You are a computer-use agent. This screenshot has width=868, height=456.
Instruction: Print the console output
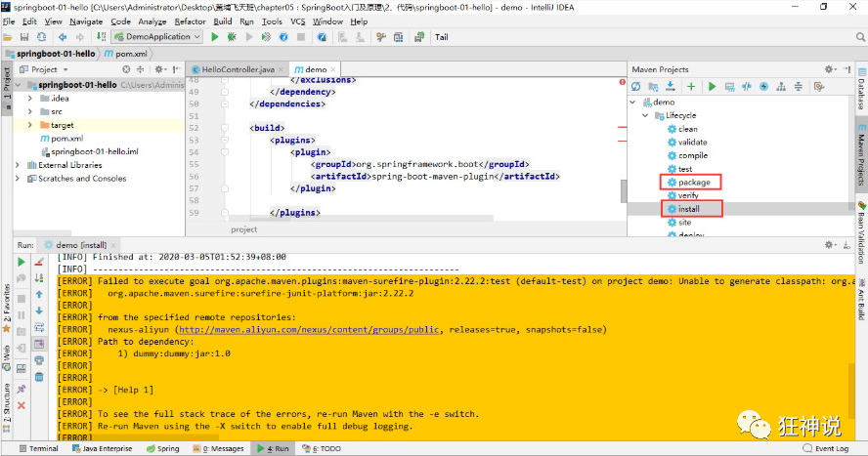[x=39, y=360]
